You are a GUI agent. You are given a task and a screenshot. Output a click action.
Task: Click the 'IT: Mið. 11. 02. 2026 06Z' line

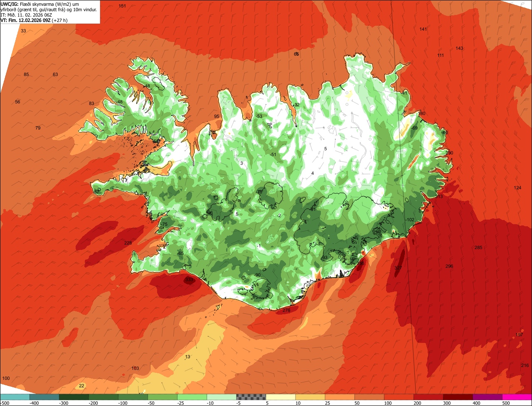26,15
